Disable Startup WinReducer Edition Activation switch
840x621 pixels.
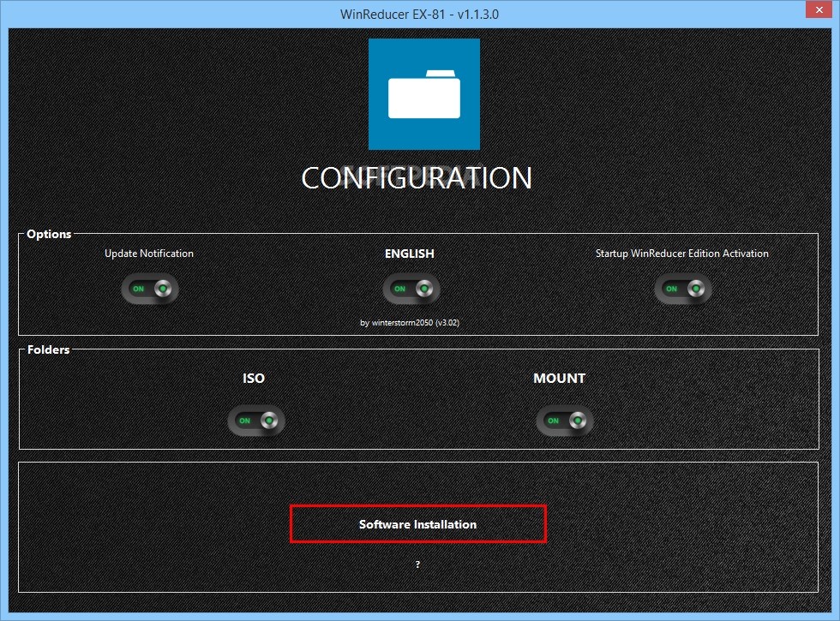pyautogui.click(x=682, y=290)
